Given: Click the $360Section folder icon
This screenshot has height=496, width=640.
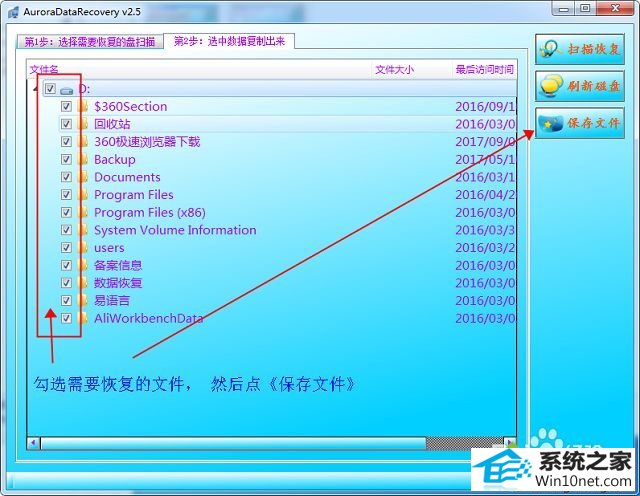Looking at the screenshot, I should point(82,107).
